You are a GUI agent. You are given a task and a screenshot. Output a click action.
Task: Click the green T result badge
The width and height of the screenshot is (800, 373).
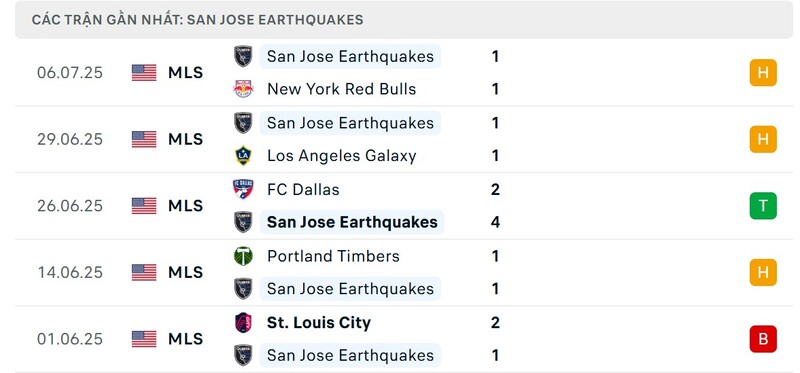pos(763,206)
